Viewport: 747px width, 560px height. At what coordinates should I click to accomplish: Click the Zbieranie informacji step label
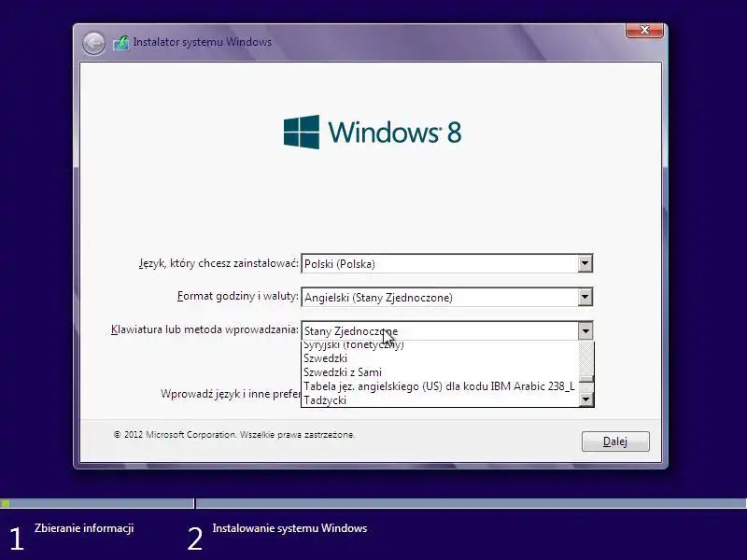pos(84,528)
